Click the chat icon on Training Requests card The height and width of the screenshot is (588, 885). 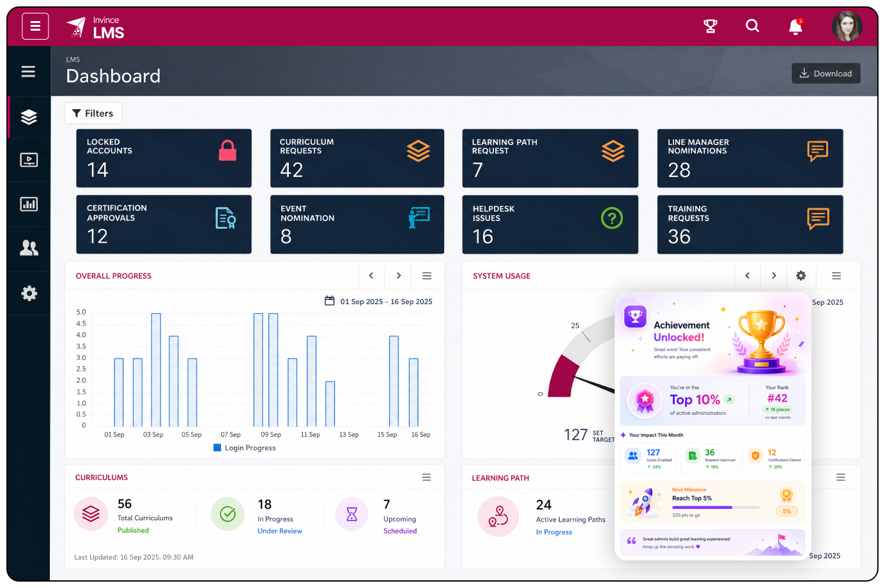[819, 219]
